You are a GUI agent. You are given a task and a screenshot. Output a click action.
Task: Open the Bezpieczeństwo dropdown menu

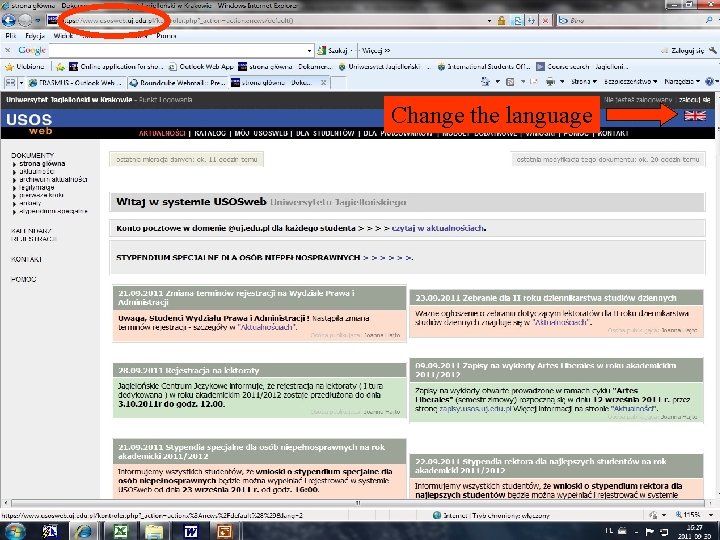630,82
